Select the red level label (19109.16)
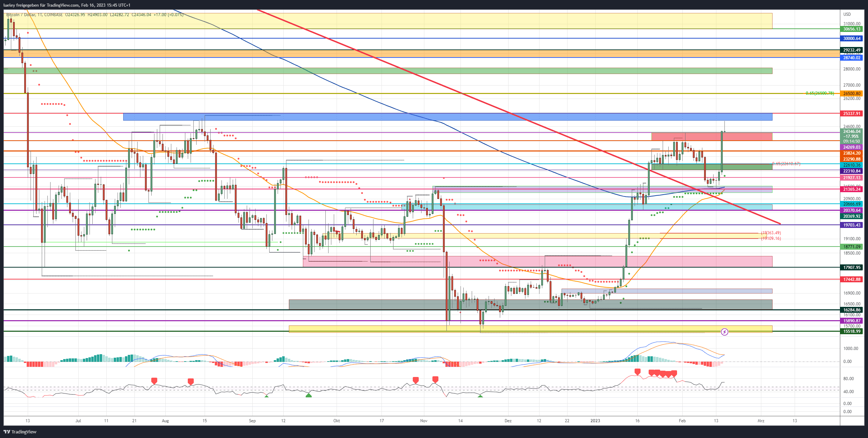This screenshot has width=868, height=438. click(771, 238)
